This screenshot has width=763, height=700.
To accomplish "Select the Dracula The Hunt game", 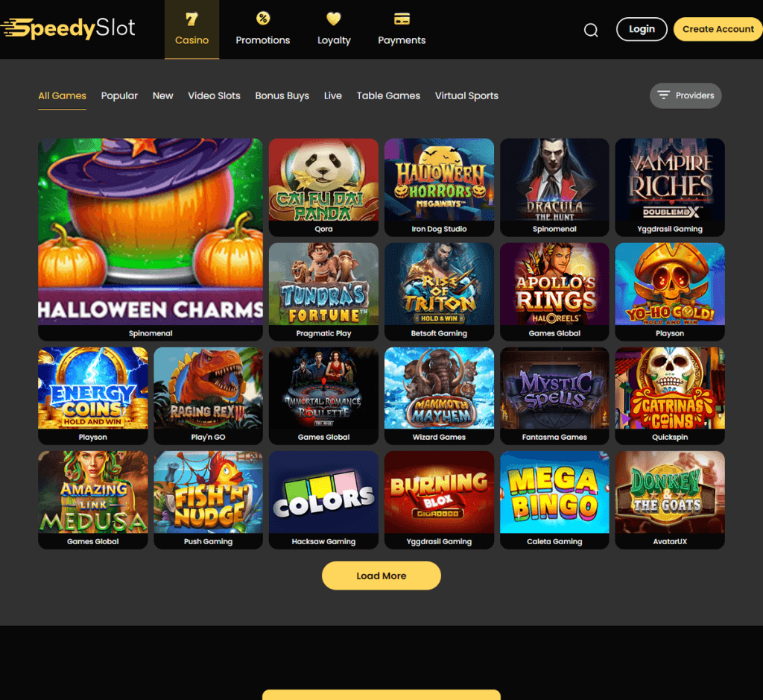I will pos(554,186).
